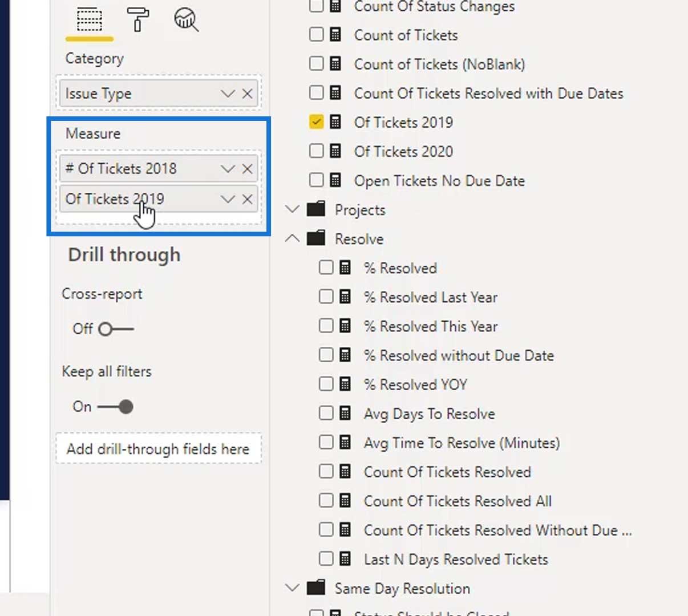Expand the Projects folder
The height and width of the screenshot is (616, 688).
click(x=292, y=209)
